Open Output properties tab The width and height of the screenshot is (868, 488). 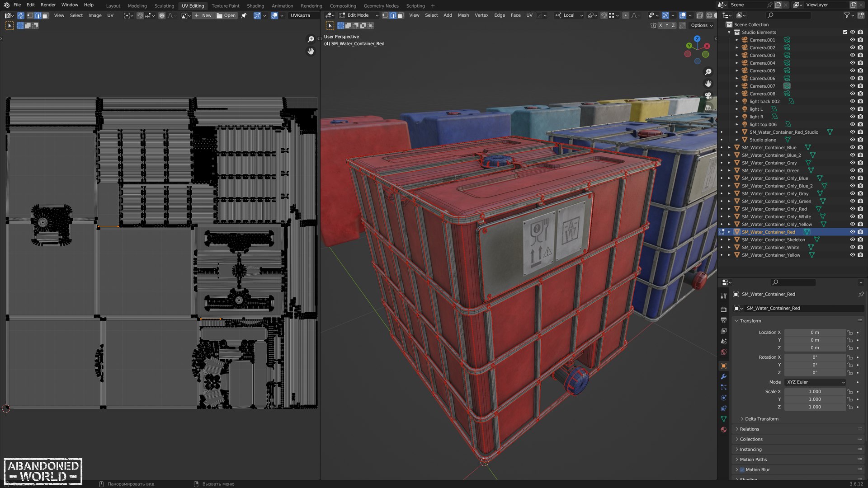coord(723,320)
